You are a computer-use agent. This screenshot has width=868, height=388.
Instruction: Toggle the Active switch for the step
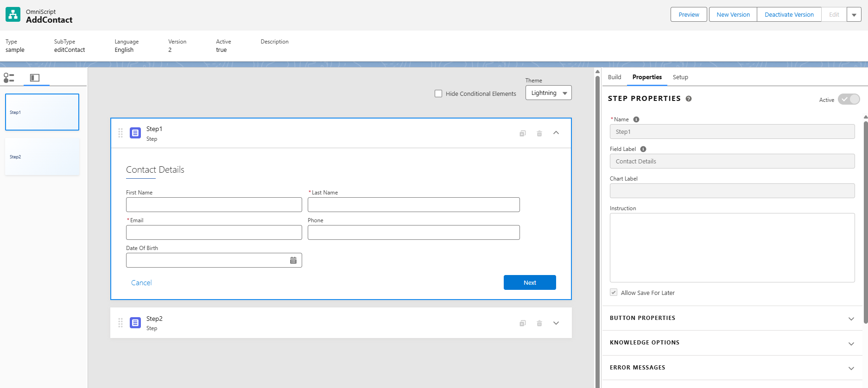tap(849, 100)
